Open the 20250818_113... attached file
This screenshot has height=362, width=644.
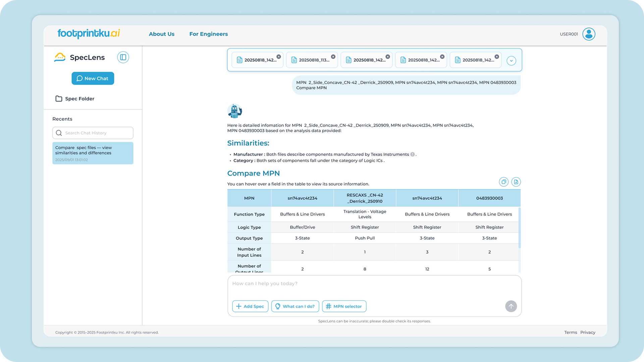(312, 60)
